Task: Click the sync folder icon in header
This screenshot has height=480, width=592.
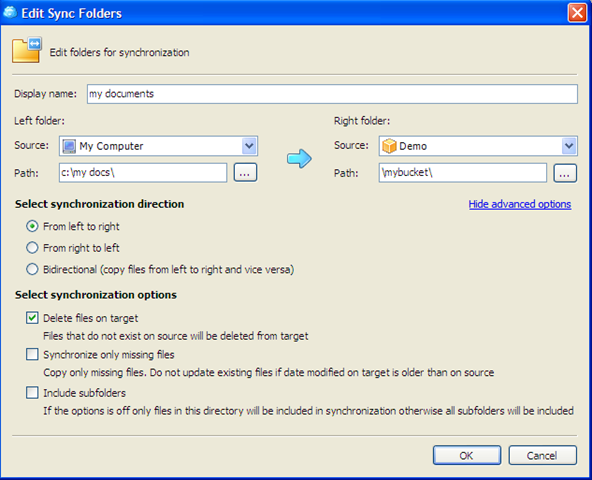Action: click(27, 50)
